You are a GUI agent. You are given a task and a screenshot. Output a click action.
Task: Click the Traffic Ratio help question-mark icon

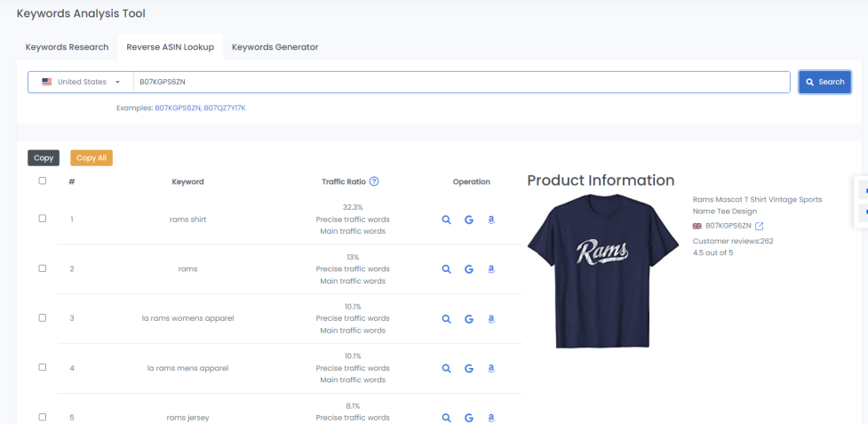374,181
